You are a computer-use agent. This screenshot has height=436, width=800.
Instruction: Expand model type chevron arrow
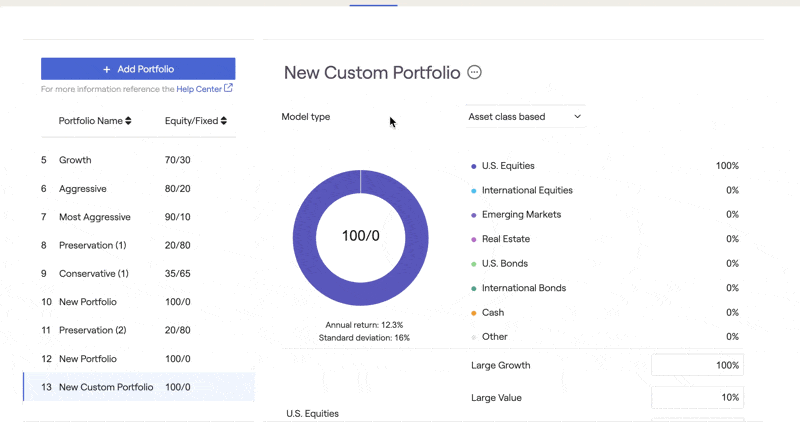coord(578,117)
